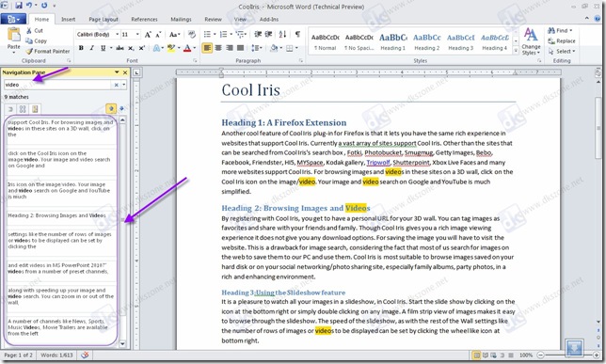Open the Change Styles menu

[x=531, y=41]
